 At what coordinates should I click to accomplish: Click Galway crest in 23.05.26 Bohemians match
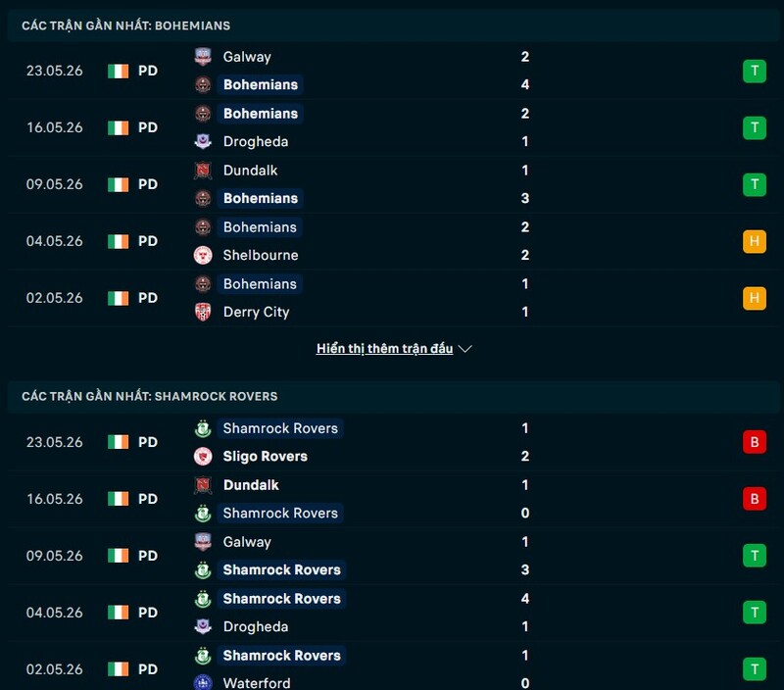[x=203, y=57]
